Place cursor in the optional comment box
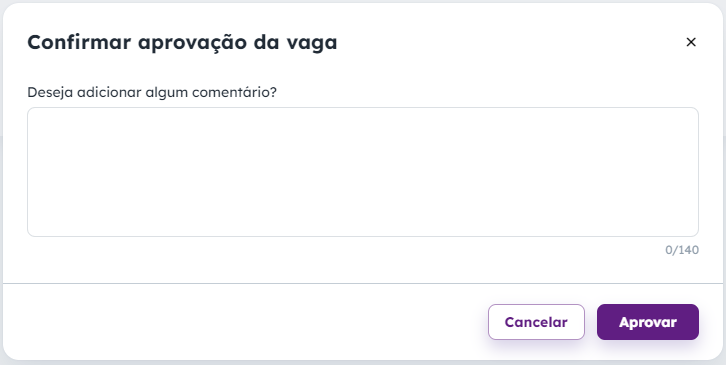726x365 pixels. tap(363, 172)
